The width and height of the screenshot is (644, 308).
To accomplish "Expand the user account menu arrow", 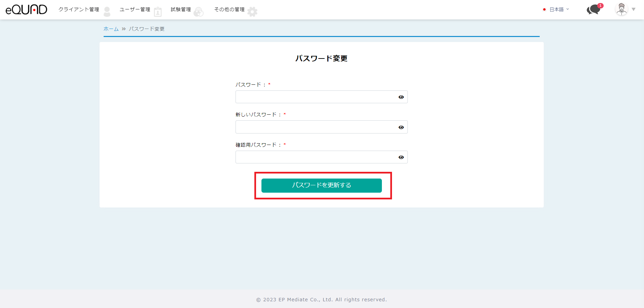I will point(634,9).
